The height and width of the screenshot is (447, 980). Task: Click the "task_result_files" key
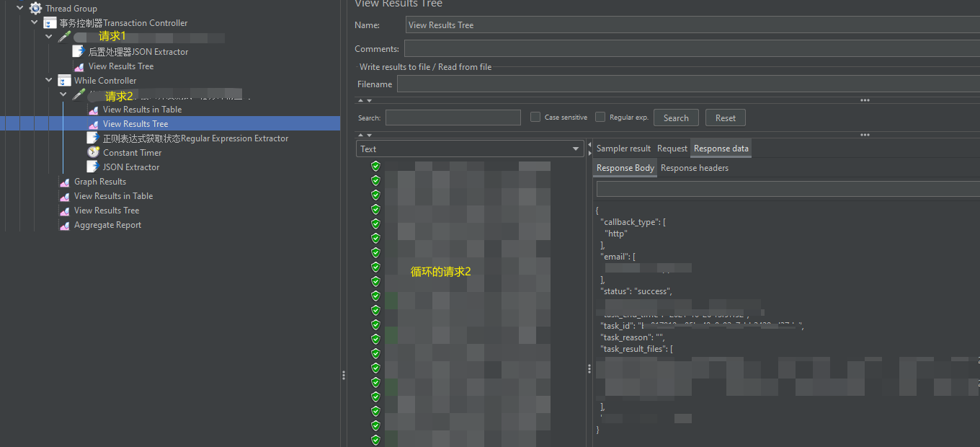tap(634, 349)
